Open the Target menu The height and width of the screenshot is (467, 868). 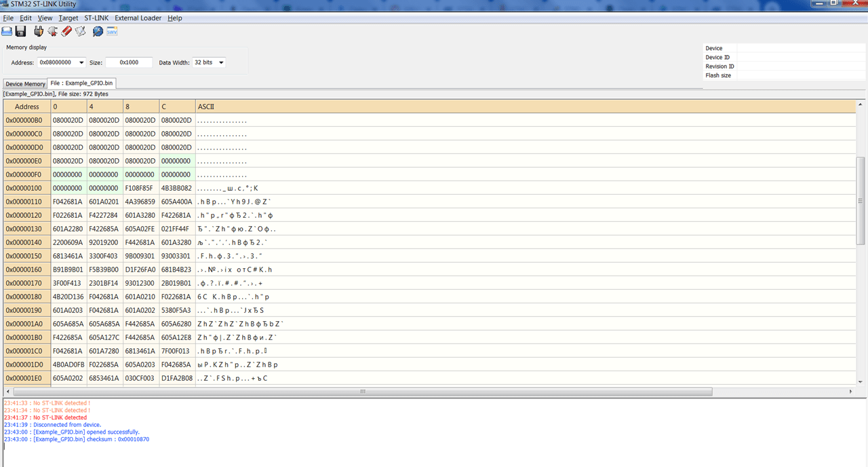[68, 18]
